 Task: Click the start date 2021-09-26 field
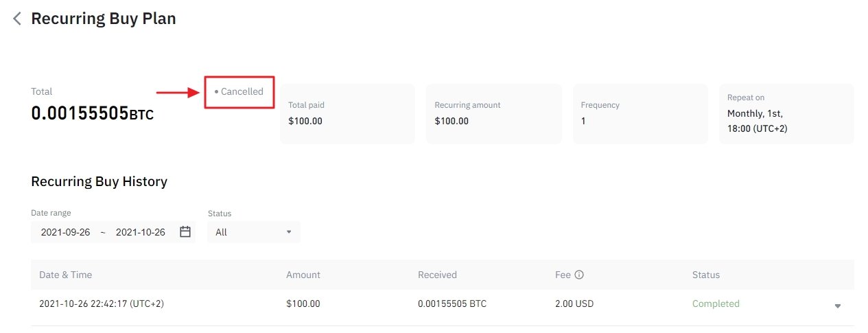pos(66,232)
